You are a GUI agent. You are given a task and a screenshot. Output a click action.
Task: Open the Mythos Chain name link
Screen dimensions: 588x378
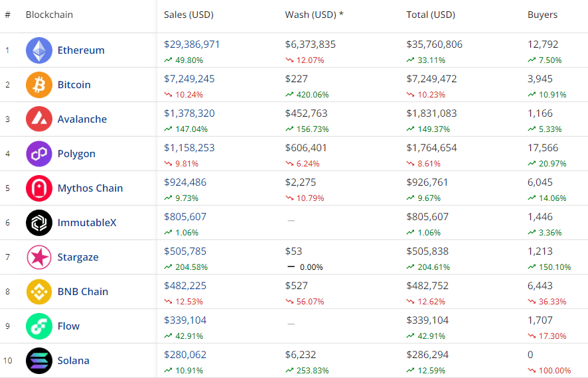tap(90, 188)
